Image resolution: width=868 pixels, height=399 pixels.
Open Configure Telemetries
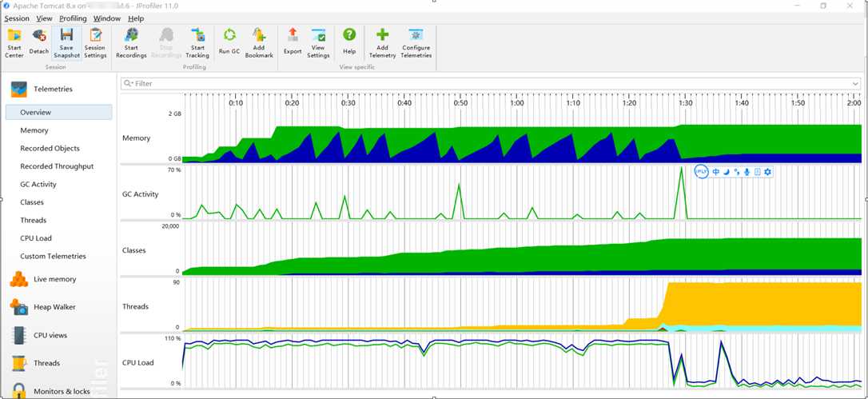[416, 43]
